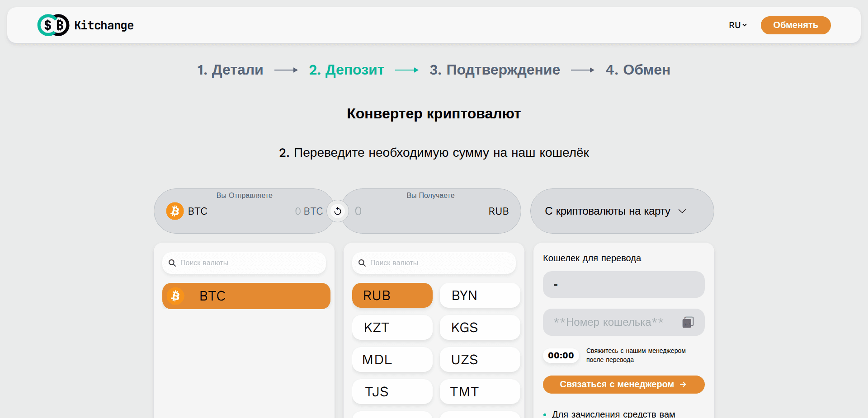Click the copy icon beside the wallet number field
The width and height of the screenshot is (868, 418).
[x=688, y=322]
